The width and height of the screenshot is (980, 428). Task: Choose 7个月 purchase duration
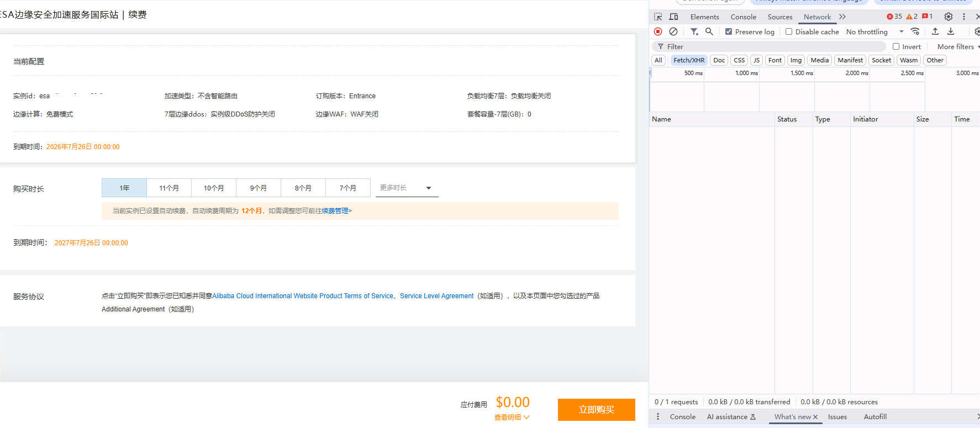pos(348,188)
